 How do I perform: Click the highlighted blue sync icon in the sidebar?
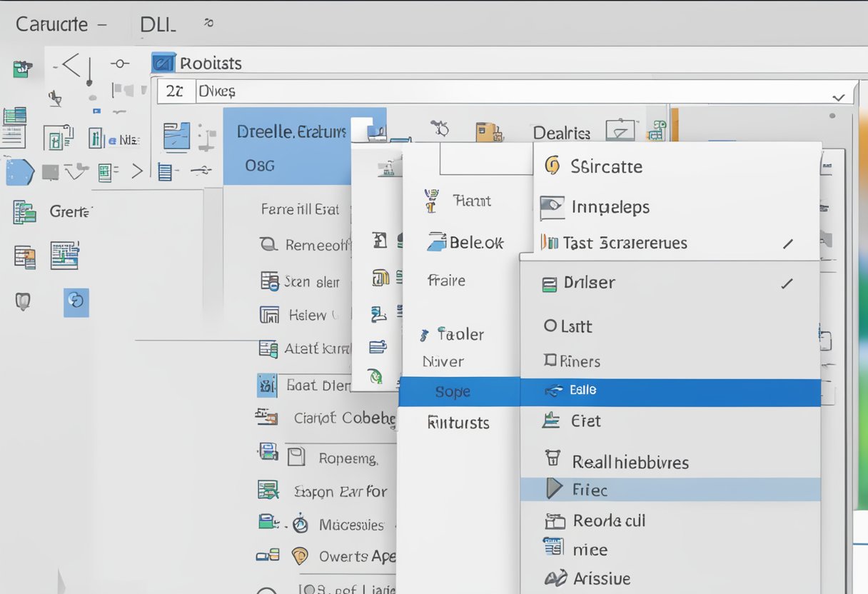[76, 303]
